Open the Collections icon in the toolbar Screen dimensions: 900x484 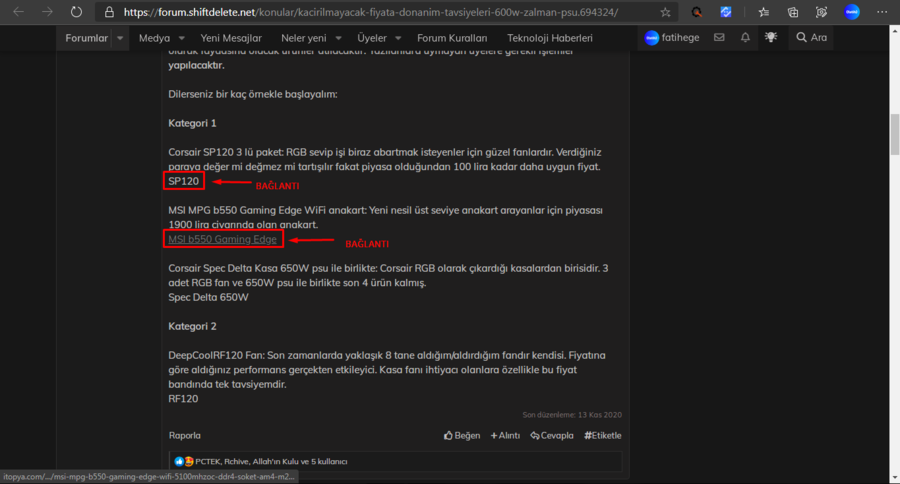(x=793, y=12)
